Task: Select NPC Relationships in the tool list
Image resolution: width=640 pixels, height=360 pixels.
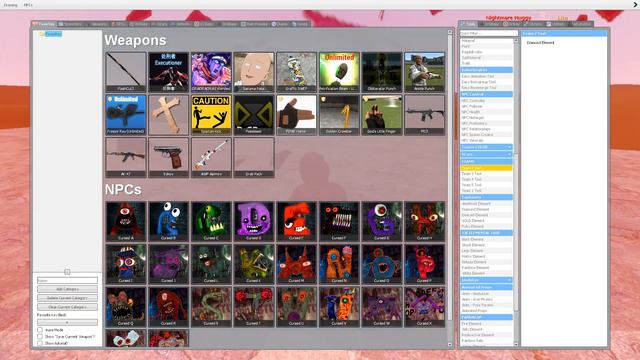Action: tap(486, 129)
